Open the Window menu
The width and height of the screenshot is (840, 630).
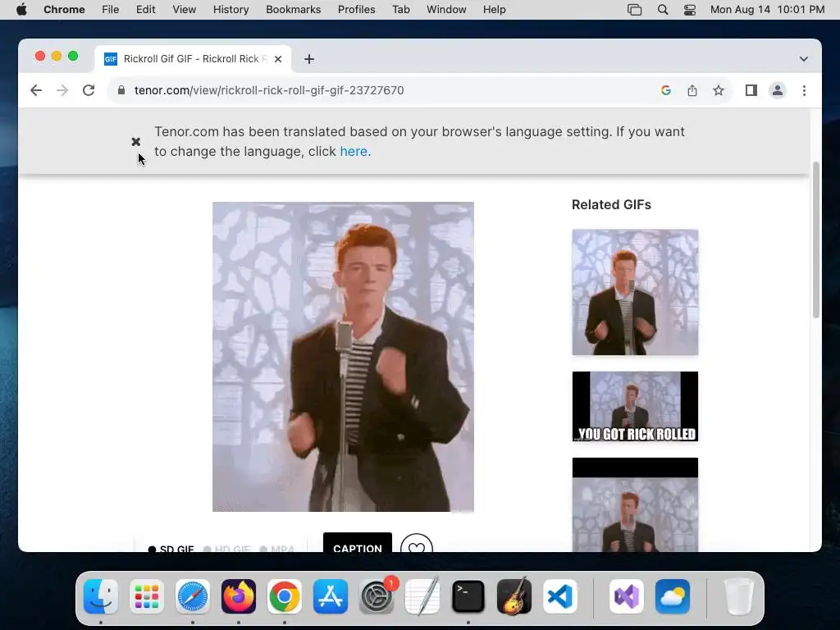click(x=446, y=10)
